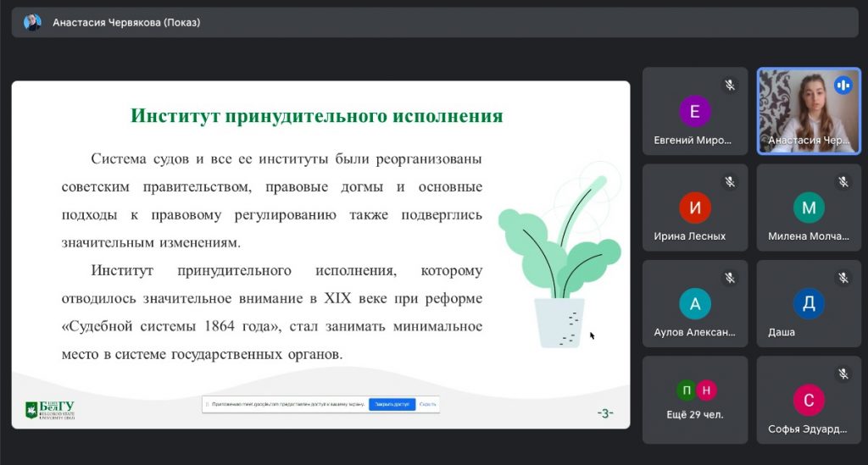This screenshot has width=868, height=465.
Task: Click the blue Д avatar of Даша
Action: [809, 303]
